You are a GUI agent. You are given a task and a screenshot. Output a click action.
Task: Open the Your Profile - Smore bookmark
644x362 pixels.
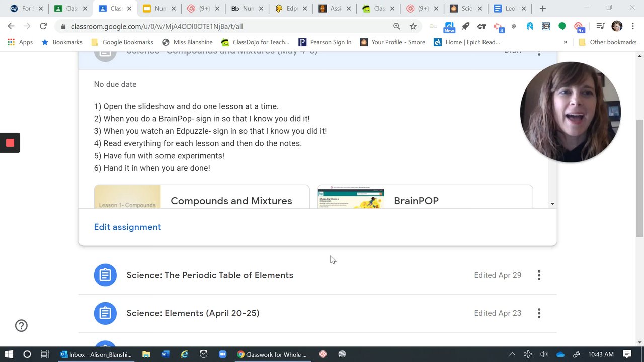tap(392, 42)
